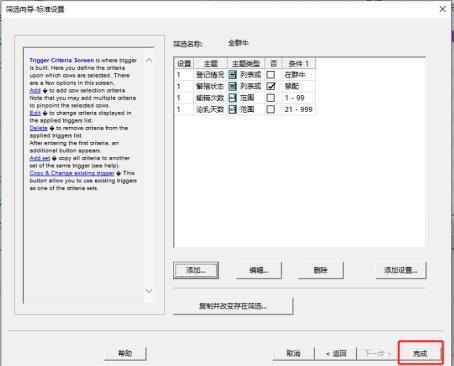Screen dimensions: 454x366
Task: Click the help panel scroll-down arrow
Action: pos(149,291)
